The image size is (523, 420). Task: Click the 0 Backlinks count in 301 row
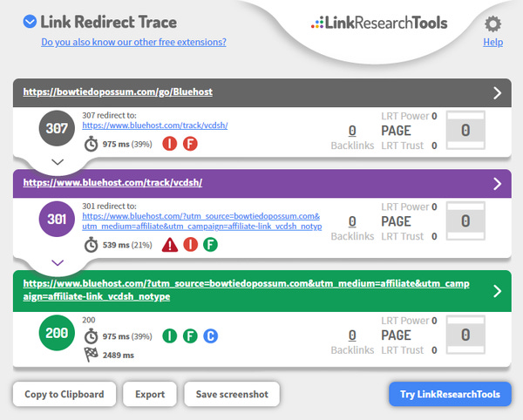click(x=352, y=221)
